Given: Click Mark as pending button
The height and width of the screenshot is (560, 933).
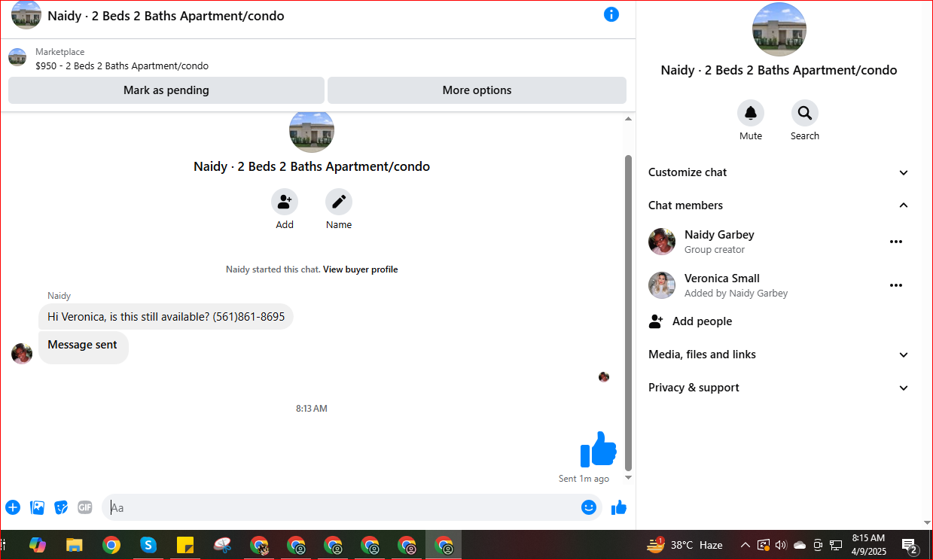Looking at the screenshot, I should [x=166, y=90].
